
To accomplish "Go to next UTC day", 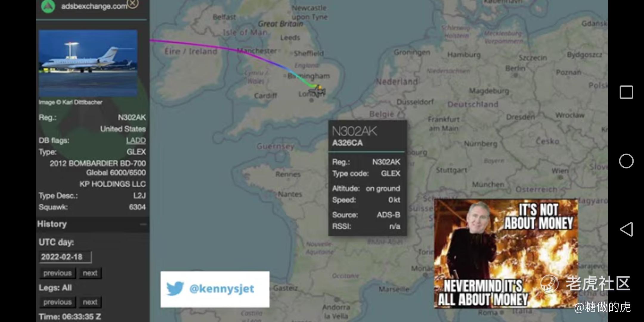I will (x=90, y=273).
